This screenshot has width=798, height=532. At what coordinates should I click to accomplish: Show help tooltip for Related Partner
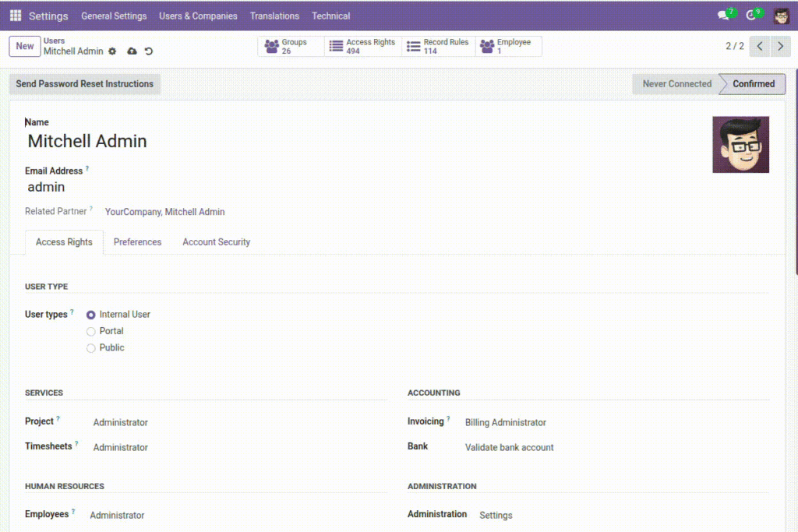(x=91, y=209)
